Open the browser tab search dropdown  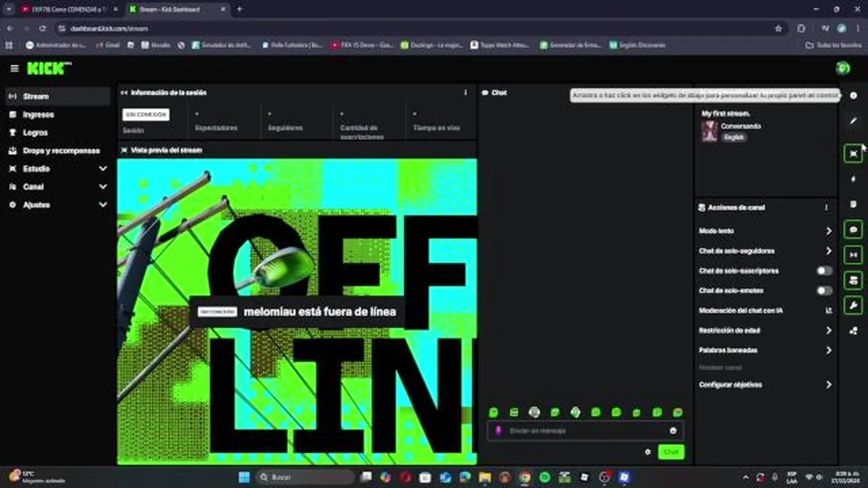point(9,9)
